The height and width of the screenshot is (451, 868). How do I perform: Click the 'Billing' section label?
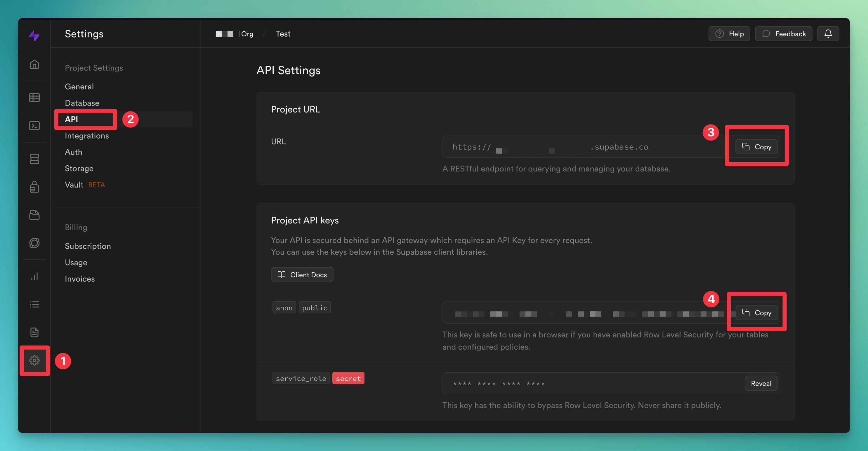[x=76, y=227]
